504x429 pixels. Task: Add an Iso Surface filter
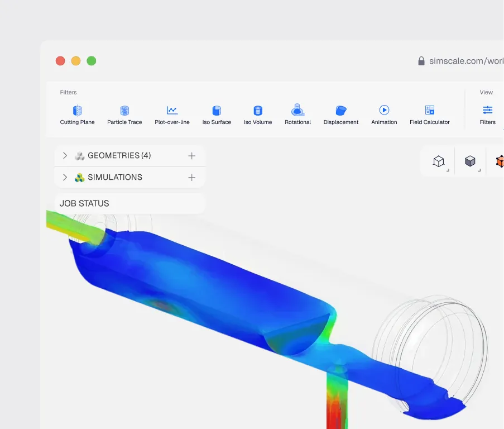coord(217,115)
